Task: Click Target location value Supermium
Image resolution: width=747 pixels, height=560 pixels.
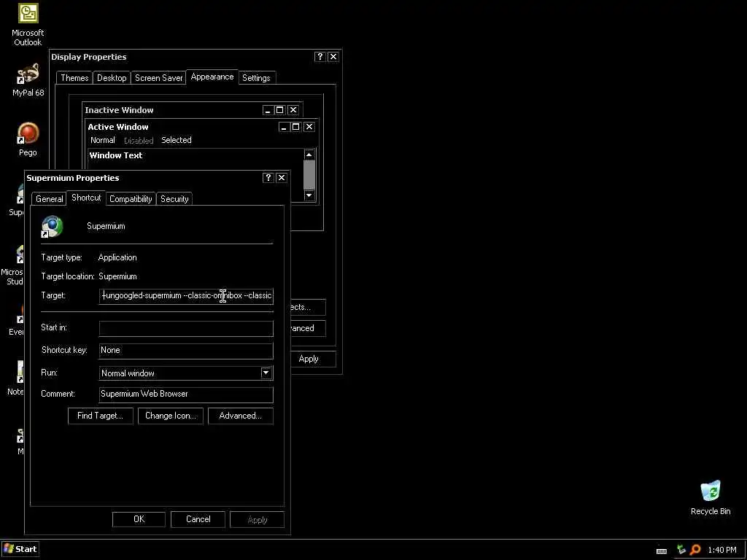Action: [117, 276]
